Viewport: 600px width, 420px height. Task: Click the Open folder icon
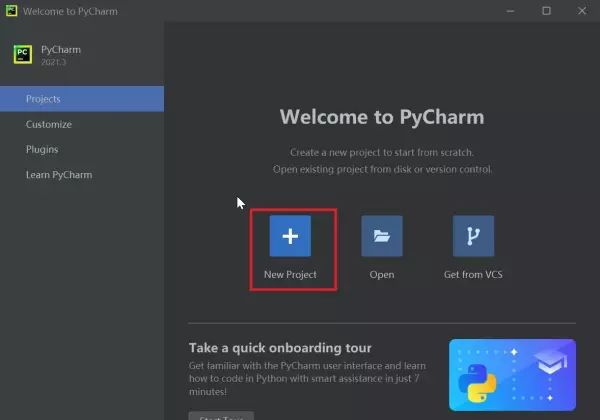point(382,236)
